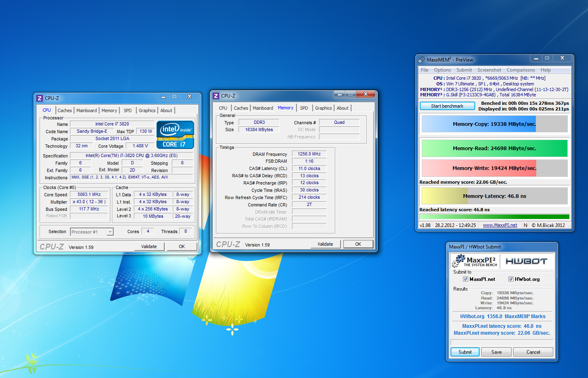The width and height of the screenshot is (588, 378).
Task: Click the Threads value 8
Action: pyautogui.click(x=186, y=231)
